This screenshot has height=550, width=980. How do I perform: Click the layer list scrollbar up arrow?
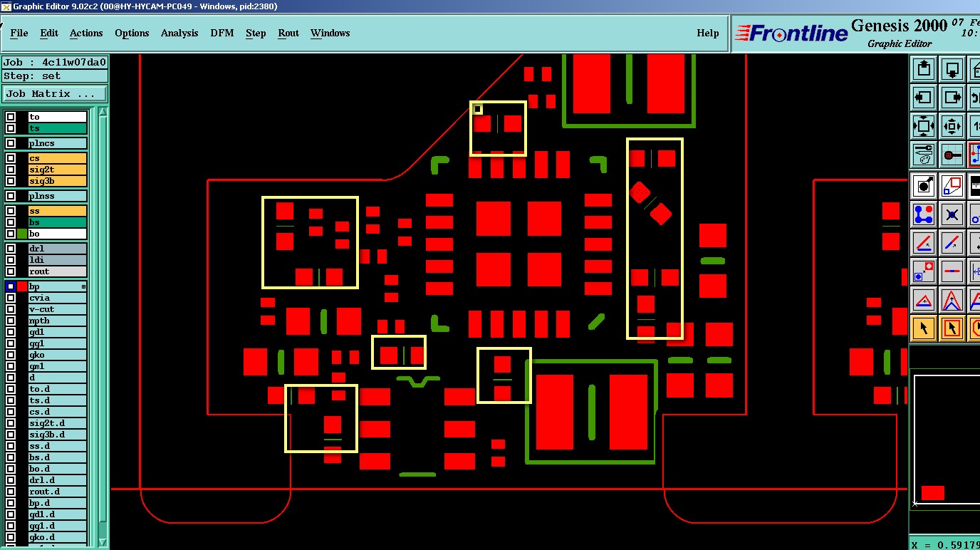tap(103, 112)
